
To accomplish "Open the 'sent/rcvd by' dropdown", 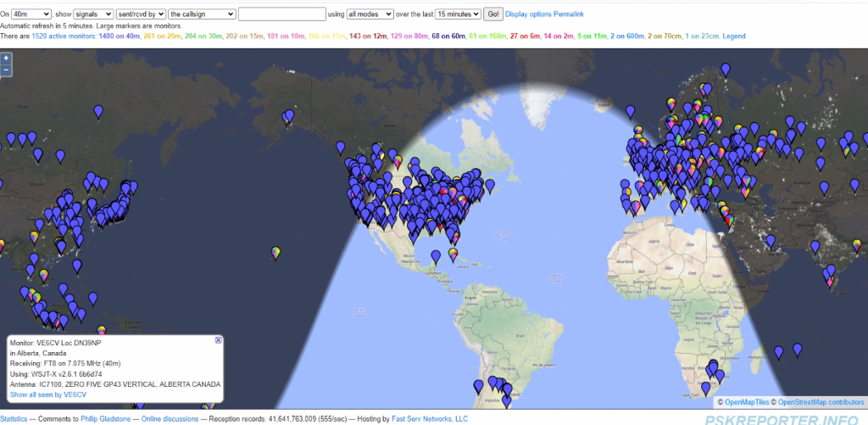I will (x=140, y=14).
